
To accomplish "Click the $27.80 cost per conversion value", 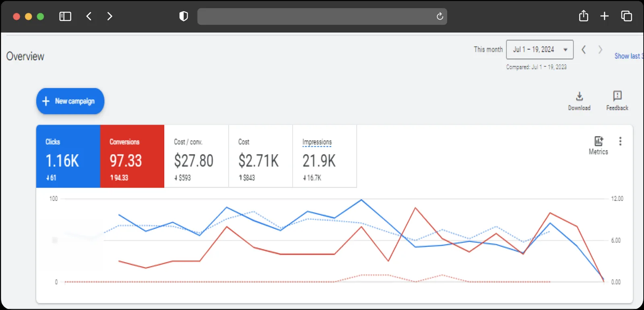I will pyautogui.click(x=194, y=161).
